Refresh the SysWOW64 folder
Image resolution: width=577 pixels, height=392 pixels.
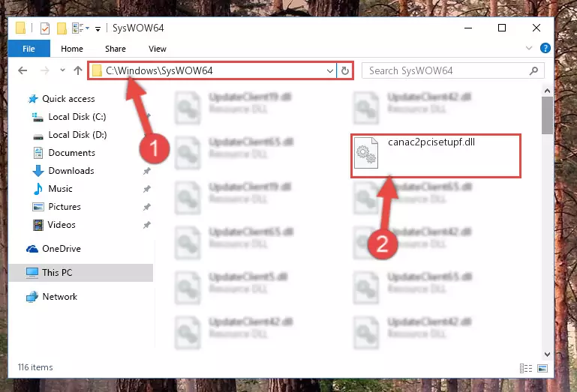[x=345, y=70]
